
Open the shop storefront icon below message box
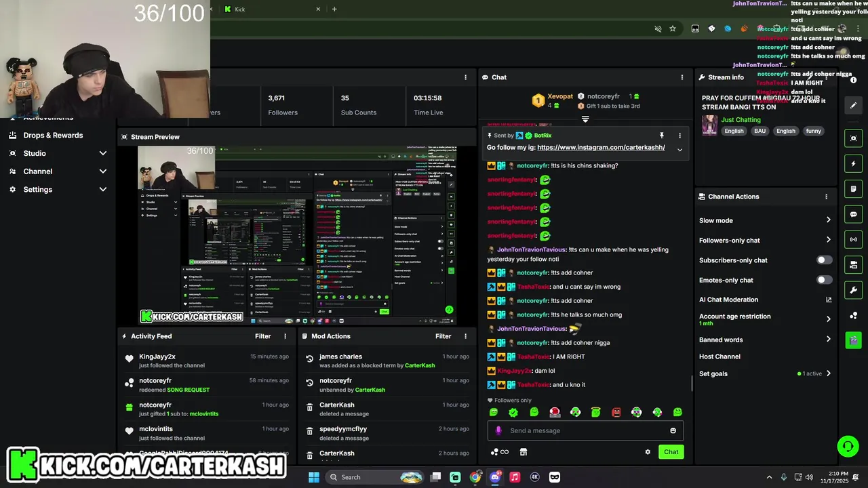[x=523, y=452]
